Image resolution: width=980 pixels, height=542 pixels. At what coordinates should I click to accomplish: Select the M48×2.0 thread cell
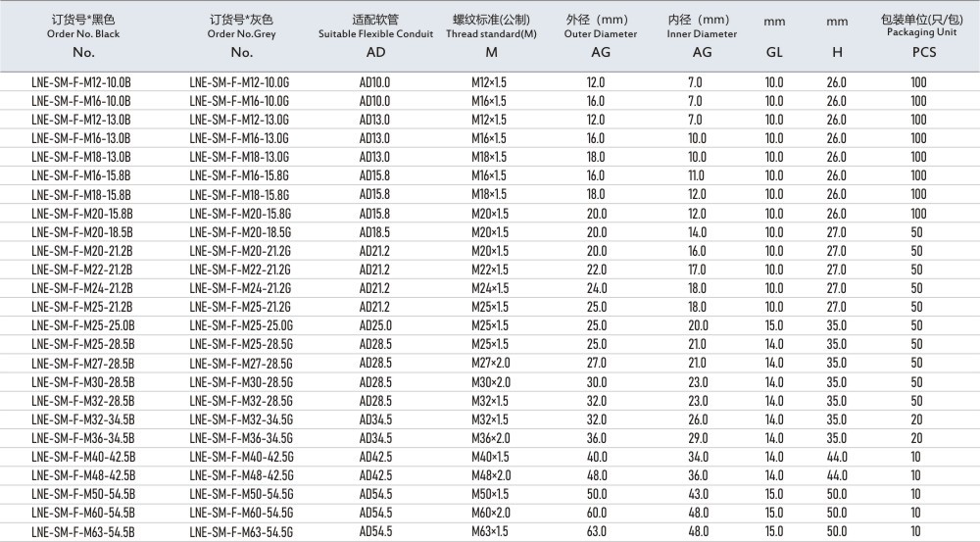point(489,475)
